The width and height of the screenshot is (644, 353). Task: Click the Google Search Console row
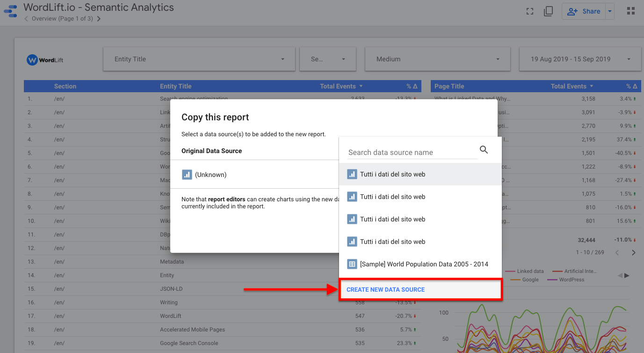[x=223, y=343]
